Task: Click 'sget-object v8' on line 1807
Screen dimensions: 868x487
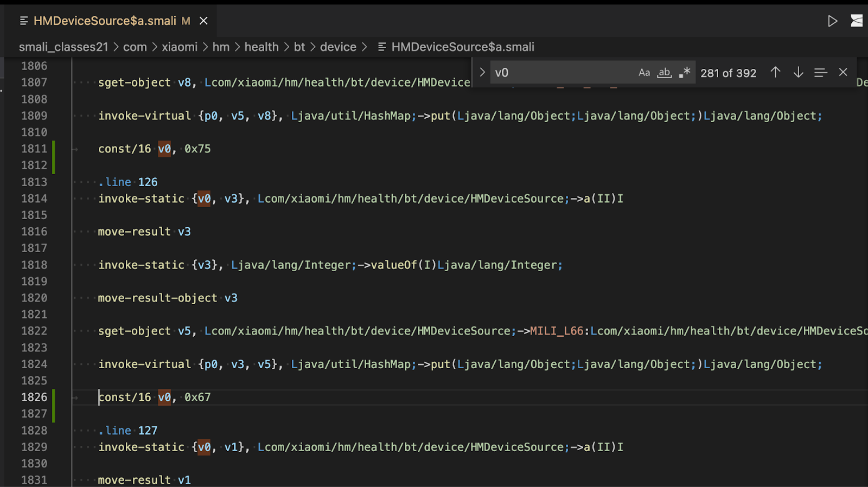Action: 144,82
